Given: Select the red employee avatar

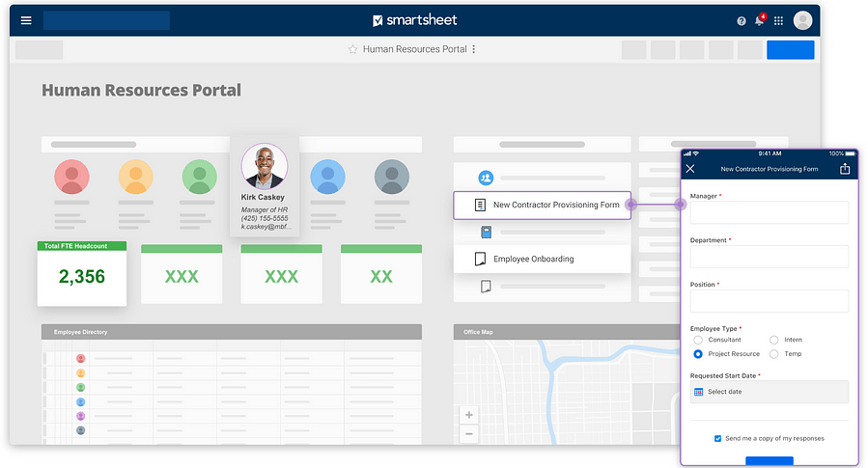Looking at the screenshot, I should (71, 177).
